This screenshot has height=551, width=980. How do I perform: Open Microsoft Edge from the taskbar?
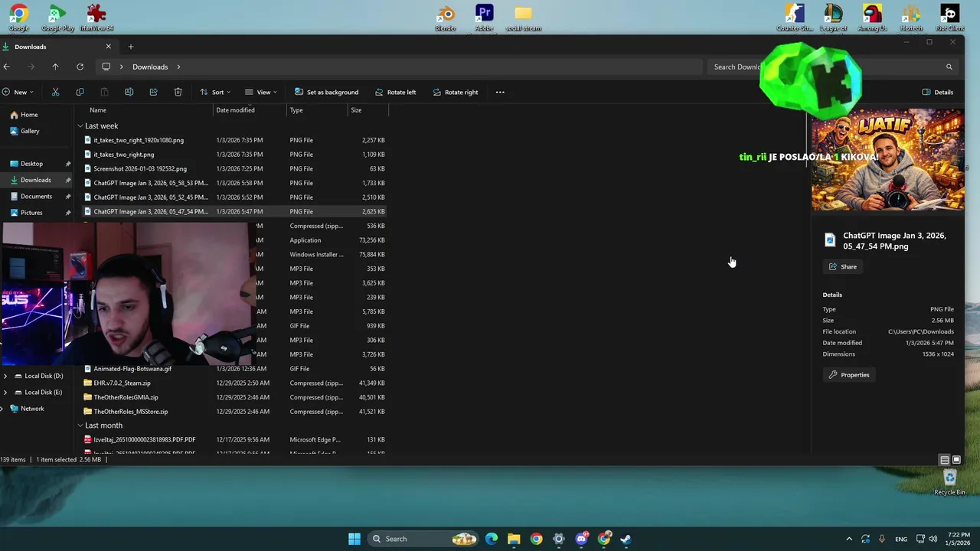pos(492,539)
